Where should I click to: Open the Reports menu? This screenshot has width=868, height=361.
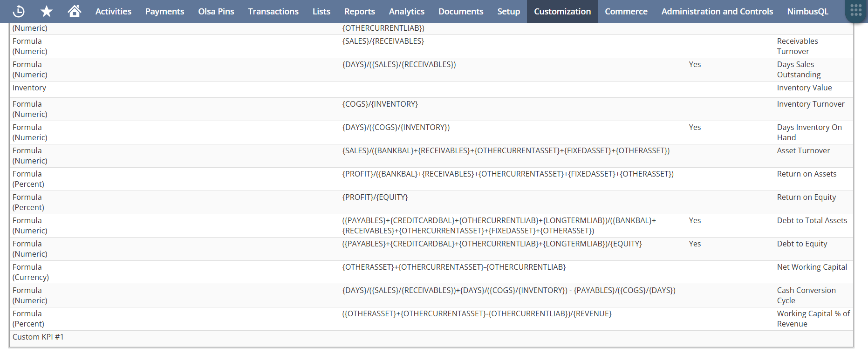[359, 11]
